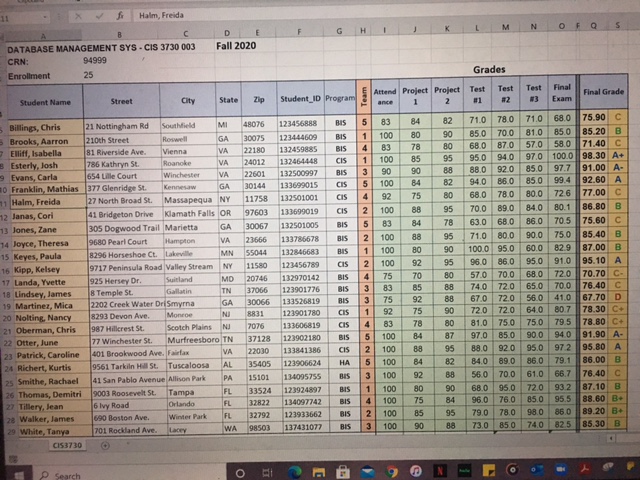The image size is (640, 480).
Task: Open the Windows Start menu
Action: pos(19,475)
